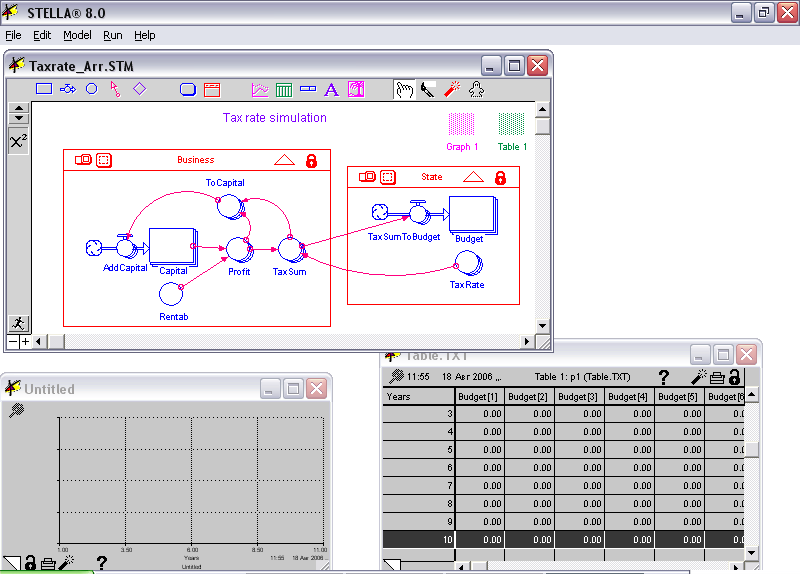Image resolution: width=800 pixels, height=574 pixels.
Task: Select the TaxSumToBudget flow valve
Action: [419, 212]
